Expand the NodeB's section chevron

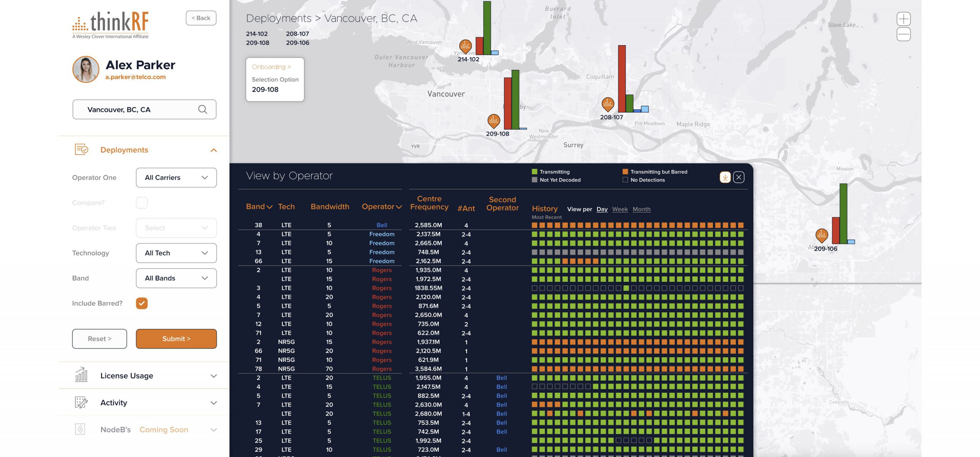click(214, 430)
